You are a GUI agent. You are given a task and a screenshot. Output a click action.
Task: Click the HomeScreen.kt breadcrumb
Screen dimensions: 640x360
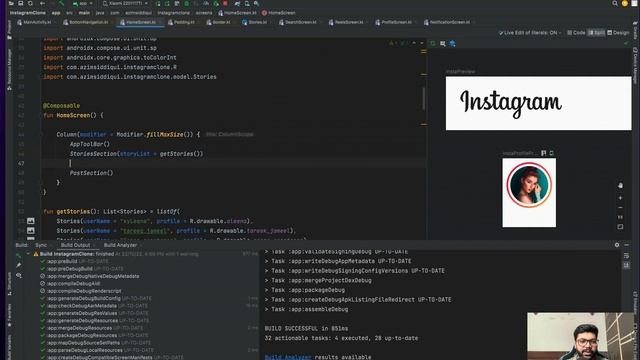tap(237, 13)
